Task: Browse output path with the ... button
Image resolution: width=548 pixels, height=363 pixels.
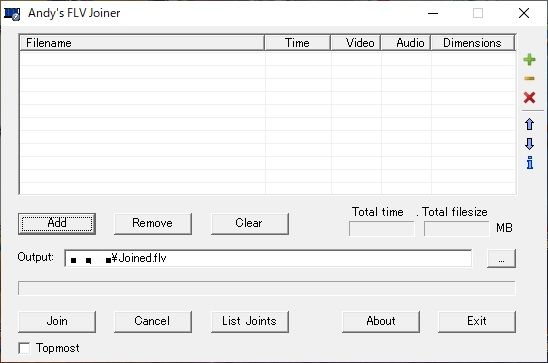Action: 501,259
